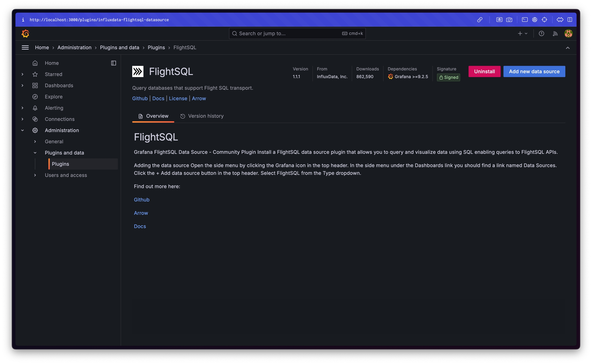Expand Users and access section
This screenshot has width=592, height=364.
(35, 175)
